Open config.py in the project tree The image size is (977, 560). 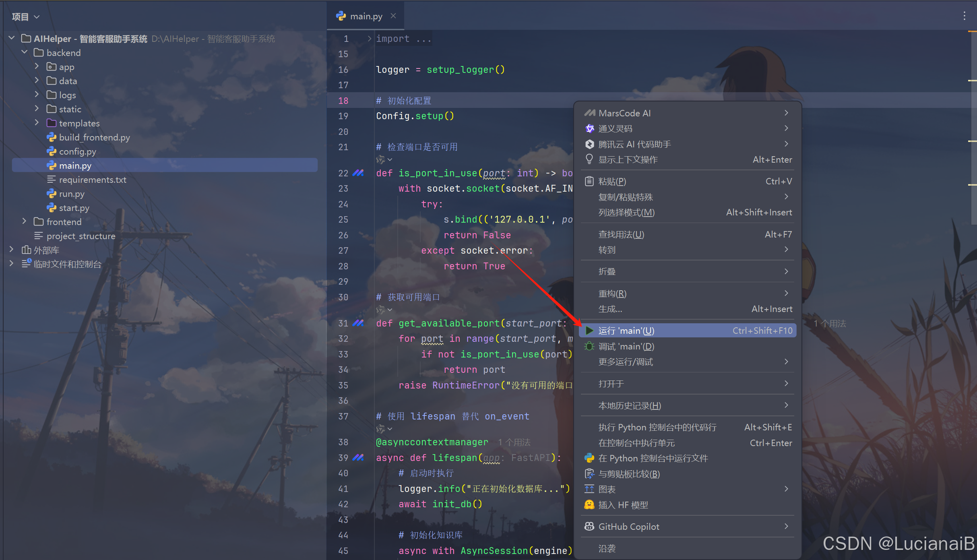[x=77, y=151]
